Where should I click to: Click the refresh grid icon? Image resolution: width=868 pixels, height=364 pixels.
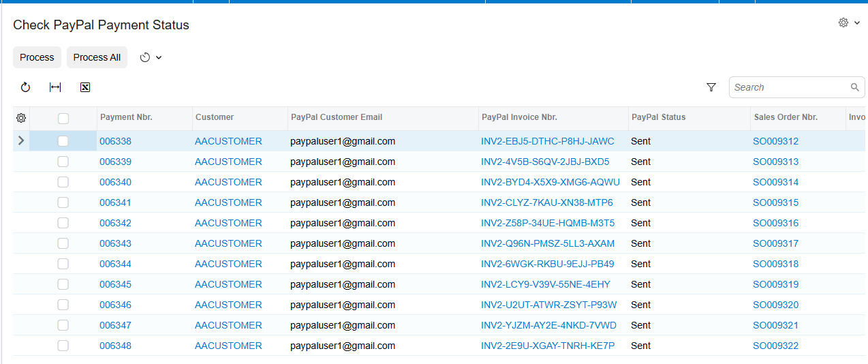point(25,87)
